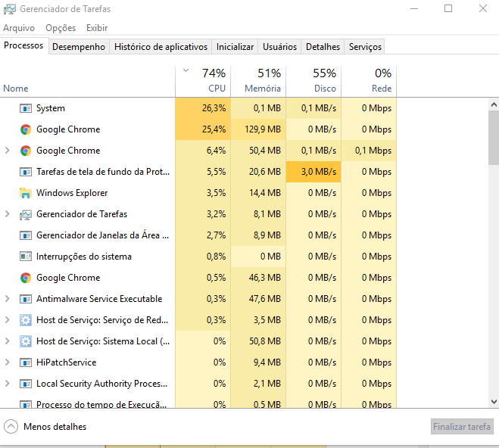Click the HiPatchService process icon
499x448 pixels.
[26, 362]
